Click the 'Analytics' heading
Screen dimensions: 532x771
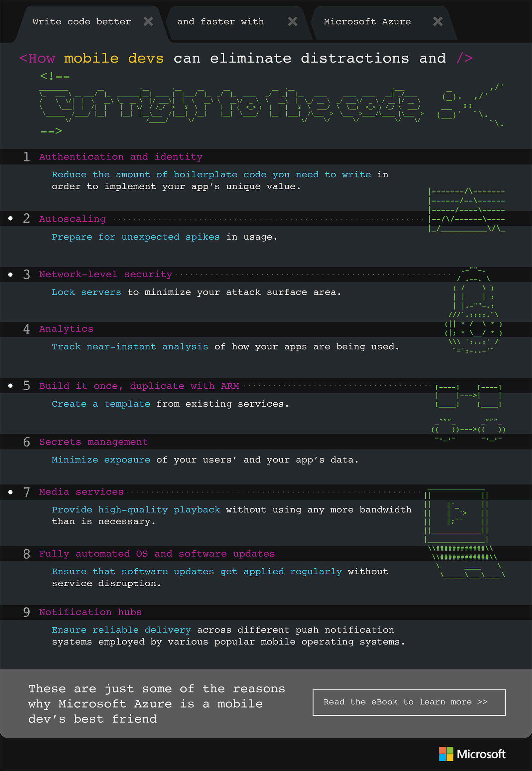pos(66,329)
